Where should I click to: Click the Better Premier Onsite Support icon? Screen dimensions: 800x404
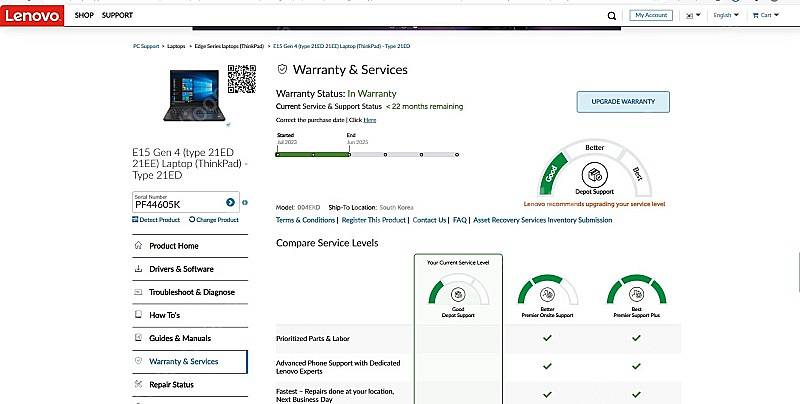pyautogui.click(x=547, y=294)
